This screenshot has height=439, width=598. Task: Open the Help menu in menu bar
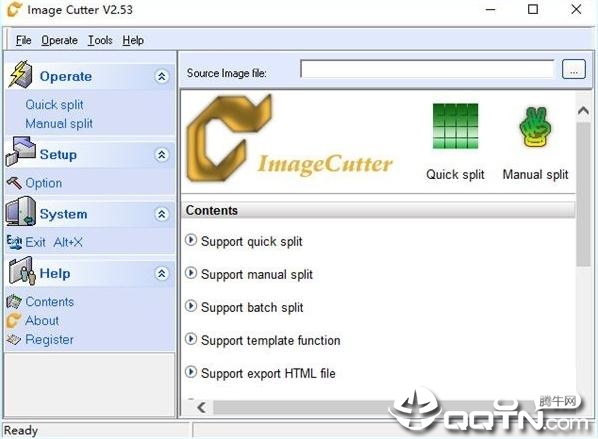[x=133, y=40]
